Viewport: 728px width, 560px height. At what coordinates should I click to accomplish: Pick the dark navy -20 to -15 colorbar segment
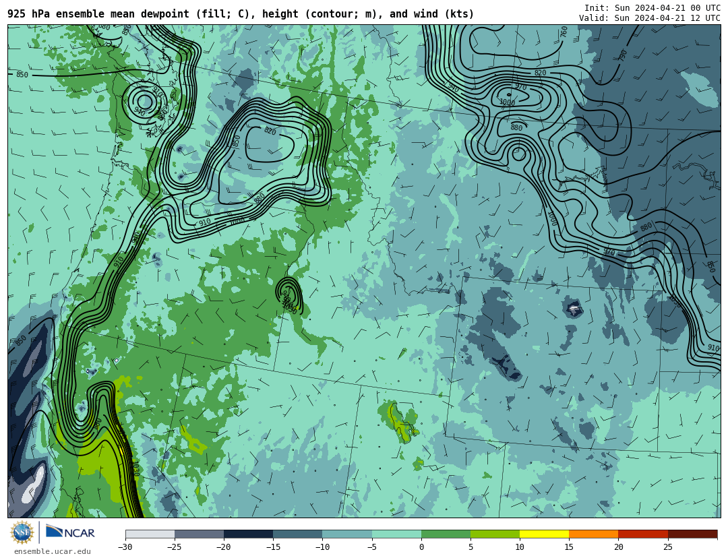coord(248,534)
